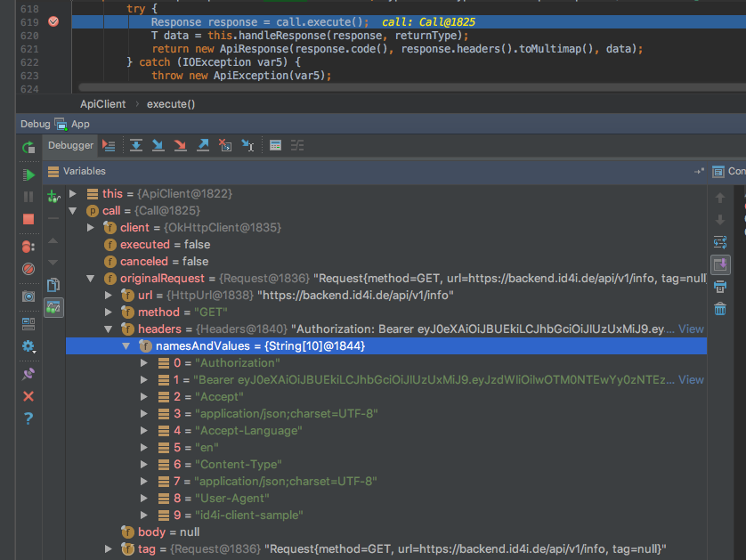Click the Rerun App debug icon
Image resolution: width=746 pixels, height=560 pixels.
pyautogui.click(x=28, y=148)
